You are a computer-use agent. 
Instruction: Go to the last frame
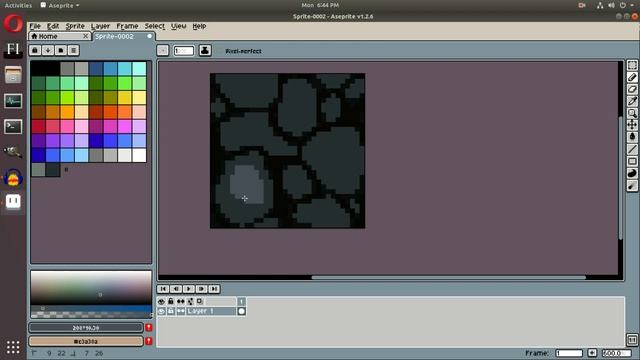pos(214,289)
